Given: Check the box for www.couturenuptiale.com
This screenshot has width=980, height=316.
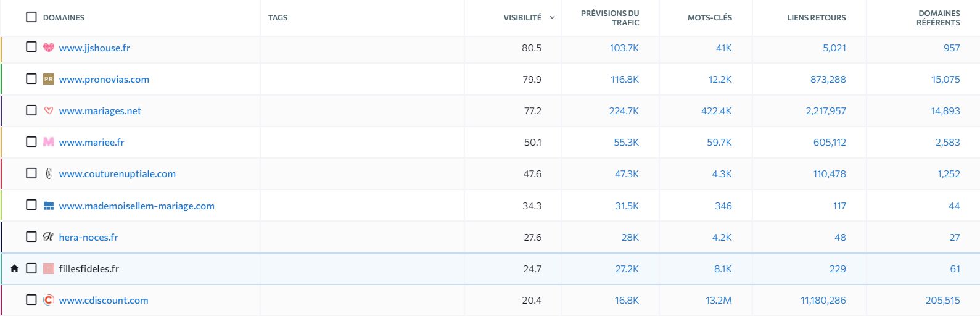Looking at the screenshot, I should coord(31,173).
